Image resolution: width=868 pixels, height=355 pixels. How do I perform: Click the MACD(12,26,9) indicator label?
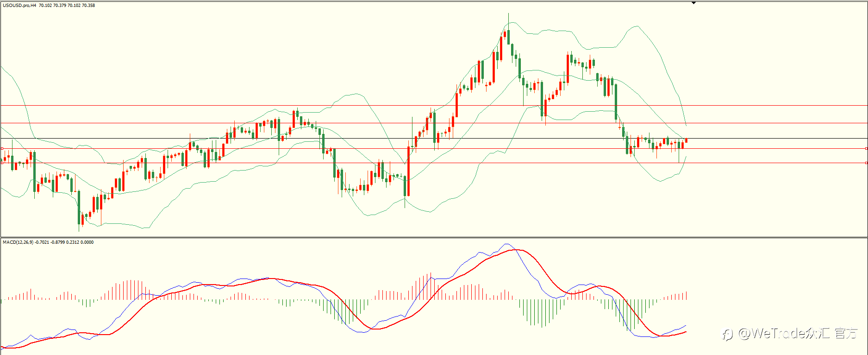click(18, 242)
